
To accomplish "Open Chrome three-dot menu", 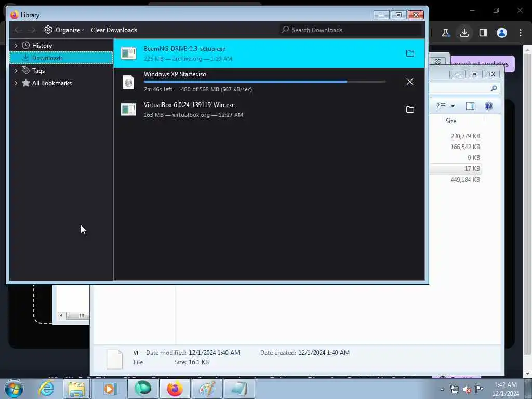I will 521,33.
